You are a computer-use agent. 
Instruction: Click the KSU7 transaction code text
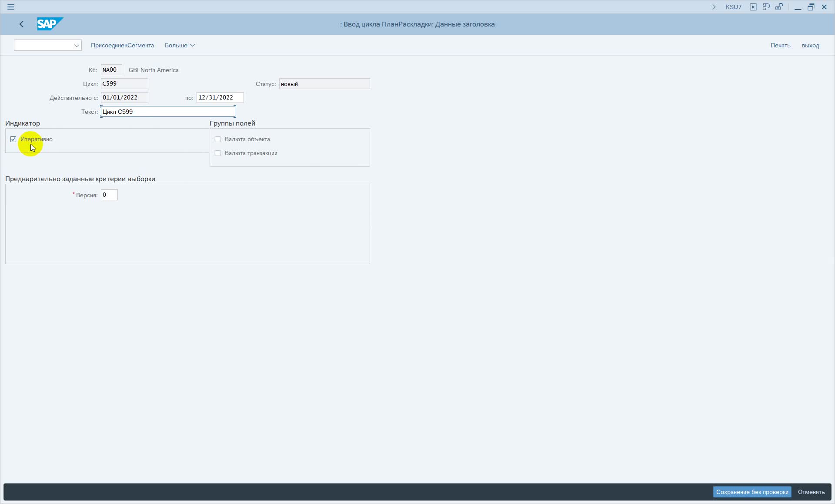(733, 7)
